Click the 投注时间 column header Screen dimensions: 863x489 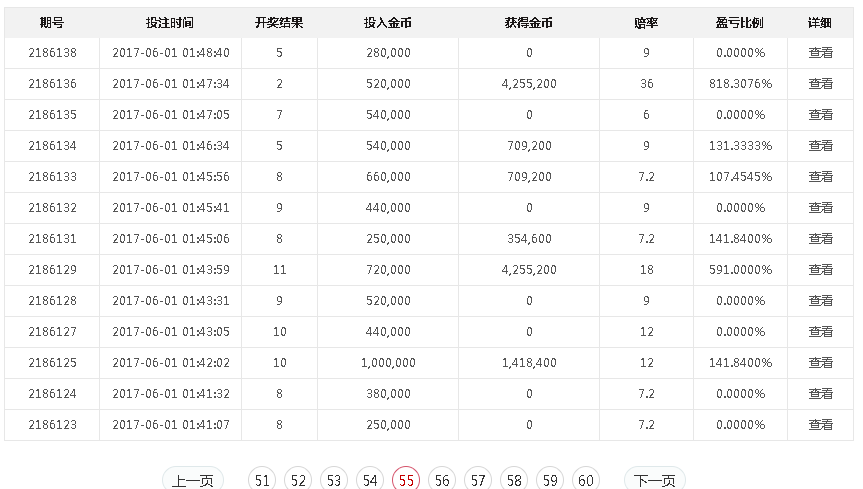(170, 23)
